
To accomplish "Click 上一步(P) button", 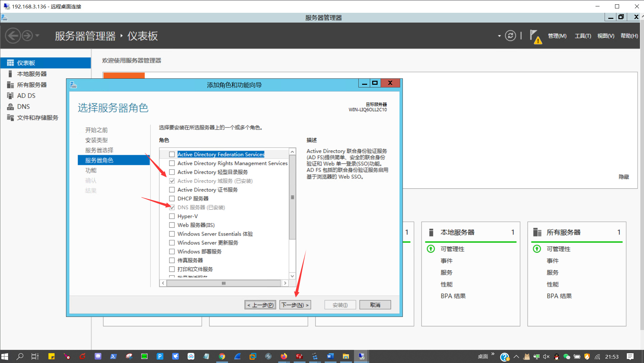I will (x=260, y=305).
